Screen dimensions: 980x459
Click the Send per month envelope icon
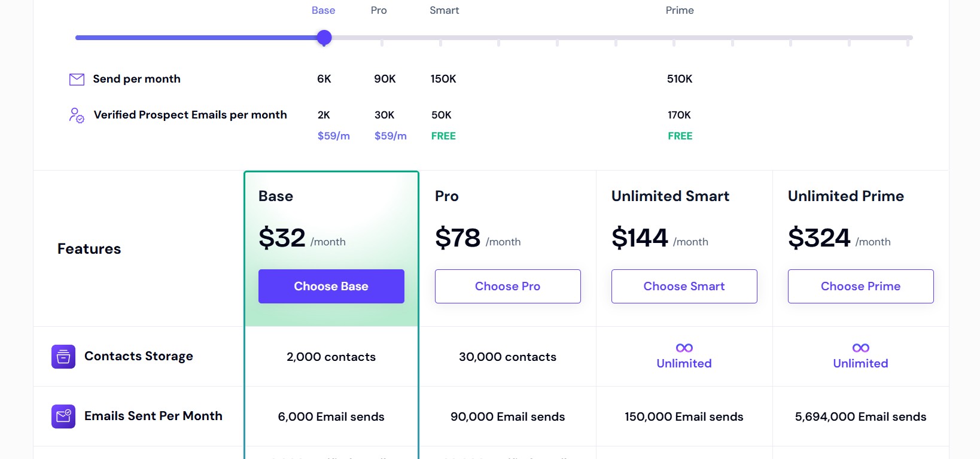(76, 78)
